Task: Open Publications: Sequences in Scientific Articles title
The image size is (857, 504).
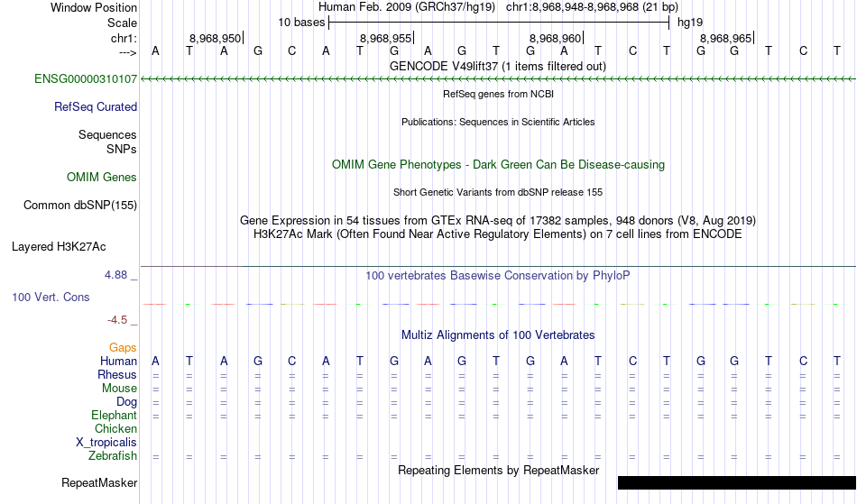Action: click(x=498, y=123)
